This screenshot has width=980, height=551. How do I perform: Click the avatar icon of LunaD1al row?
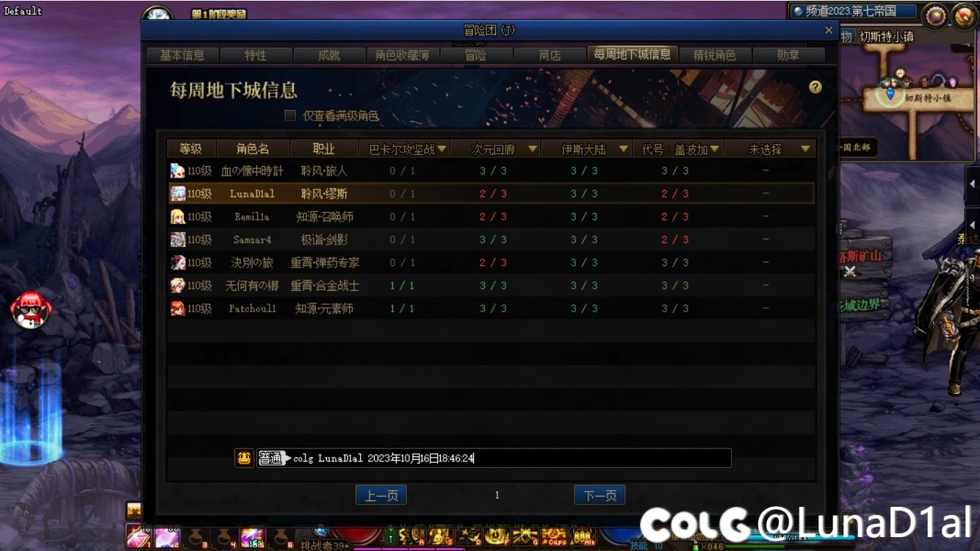click(x=178, y=193)
